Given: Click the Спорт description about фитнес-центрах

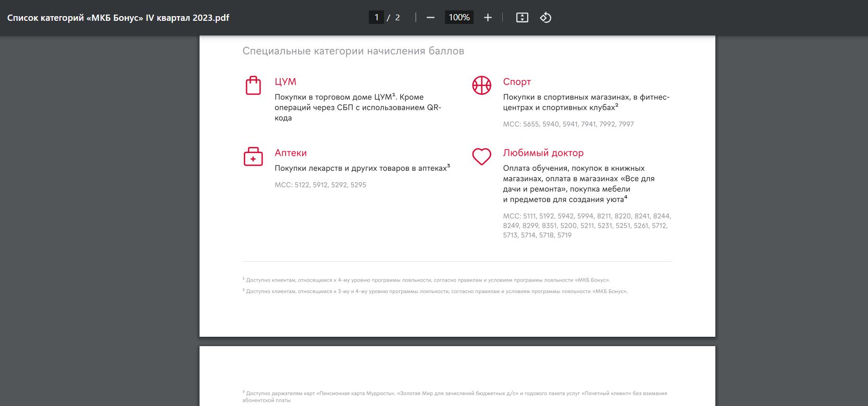Looking at the screenshot, I should coord(586,102).
